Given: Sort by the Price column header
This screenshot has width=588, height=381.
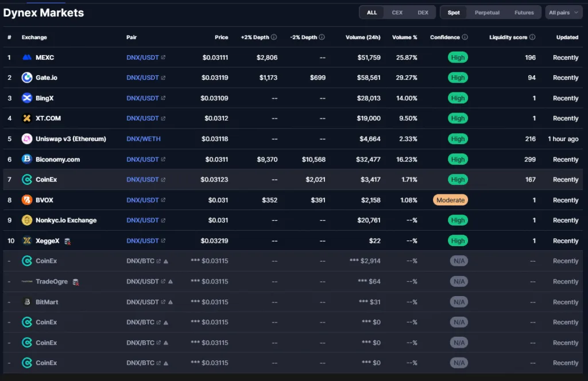Looking at the screenshot, I should click(x=221, y=37).
